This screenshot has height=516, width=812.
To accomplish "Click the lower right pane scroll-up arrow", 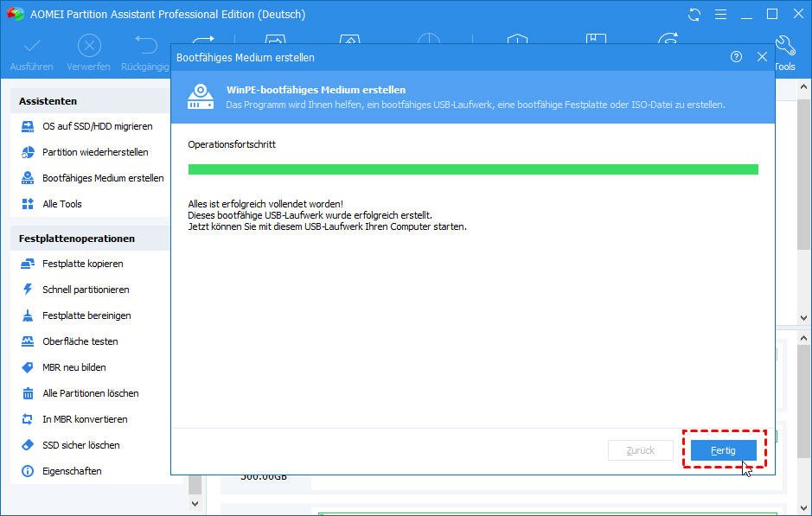I will click(x=803, y=339).
